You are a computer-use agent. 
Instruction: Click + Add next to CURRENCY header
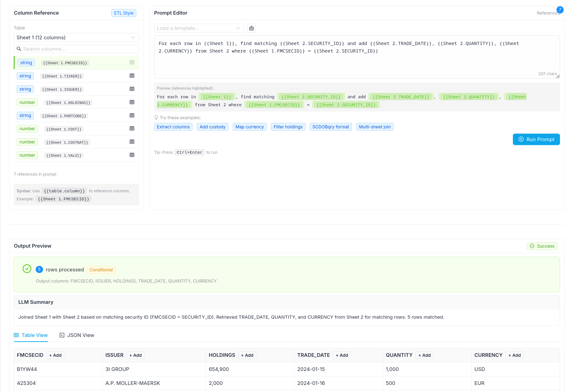click(x=514, y=355)
